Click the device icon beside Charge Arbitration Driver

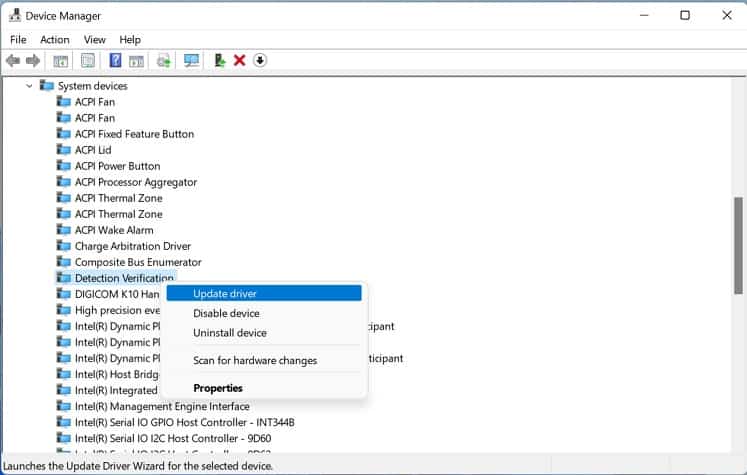pyautogui.click(x=63, y=246)
